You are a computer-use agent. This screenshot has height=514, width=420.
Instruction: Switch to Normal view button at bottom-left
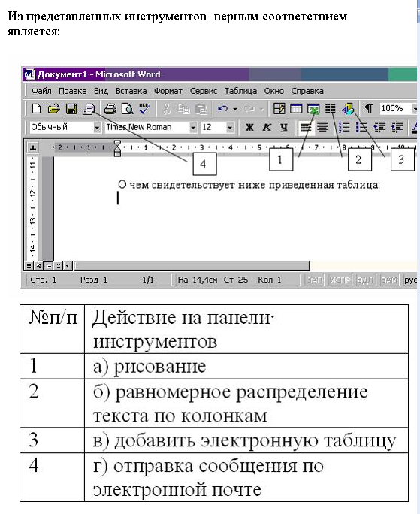[29, 265]
